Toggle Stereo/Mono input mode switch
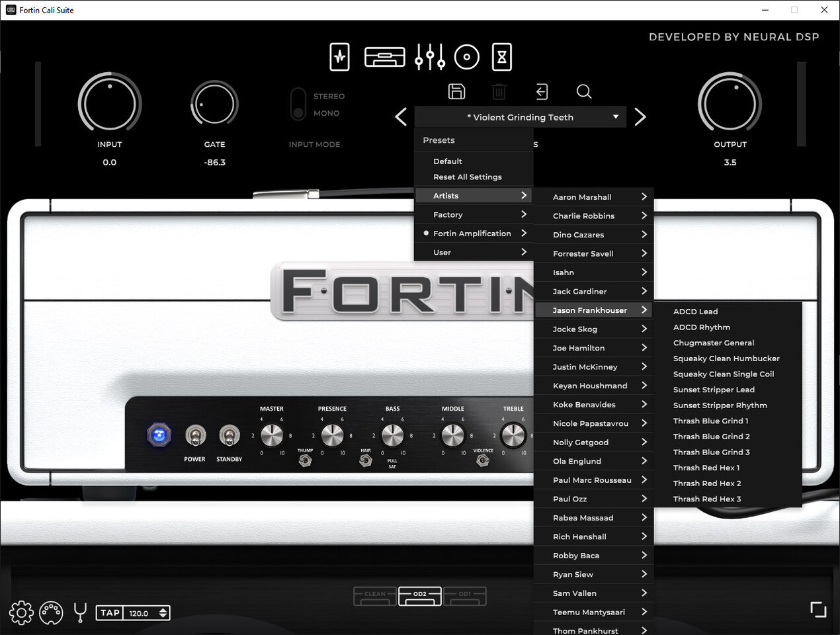 (298, 105)
